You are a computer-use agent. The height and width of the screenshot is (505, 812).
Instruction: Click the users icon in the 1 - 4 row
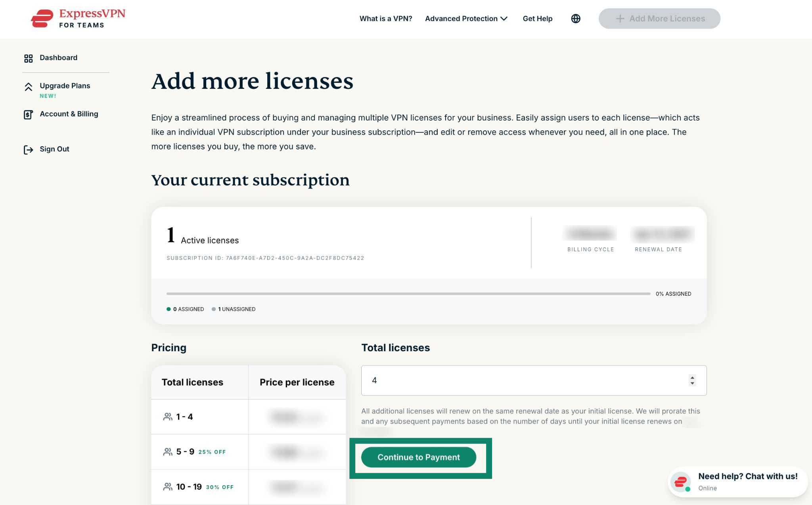(168, 417)
